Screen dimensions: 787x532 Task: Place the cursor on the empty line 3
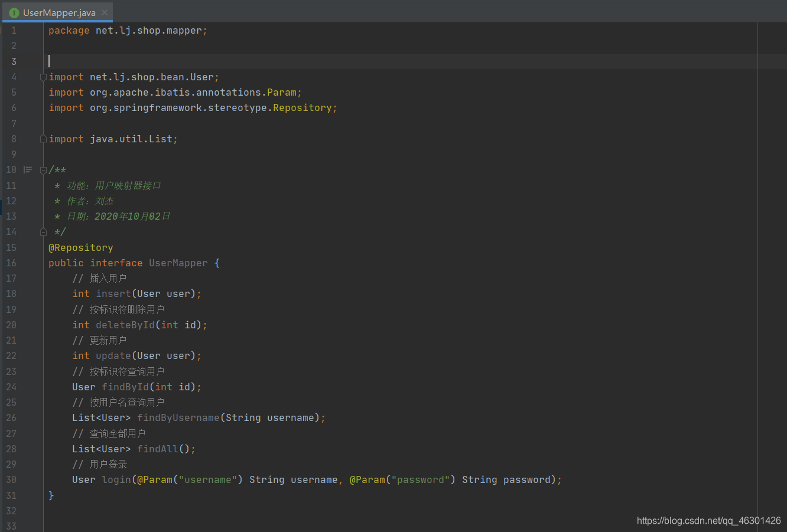click(x=414, y=61)
